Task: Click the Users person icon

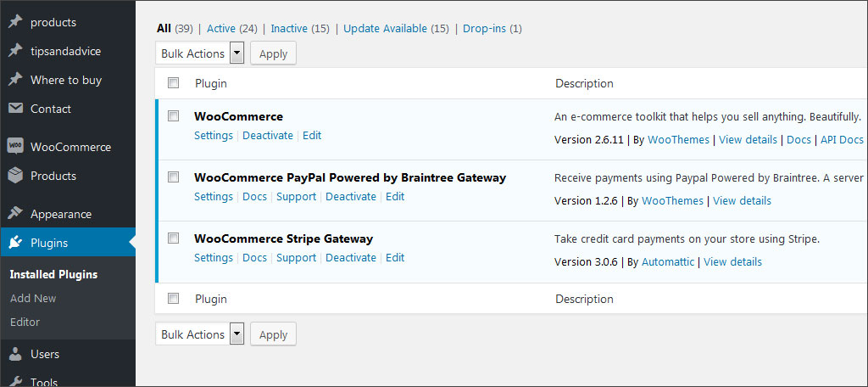Action: click(14, 354)
